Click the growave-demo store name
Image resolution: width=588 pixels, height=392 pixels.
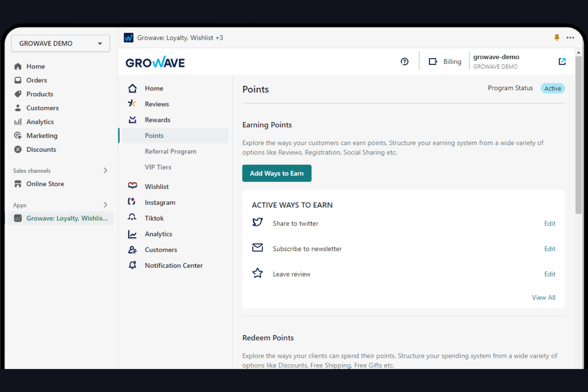(x=496, y=57)
